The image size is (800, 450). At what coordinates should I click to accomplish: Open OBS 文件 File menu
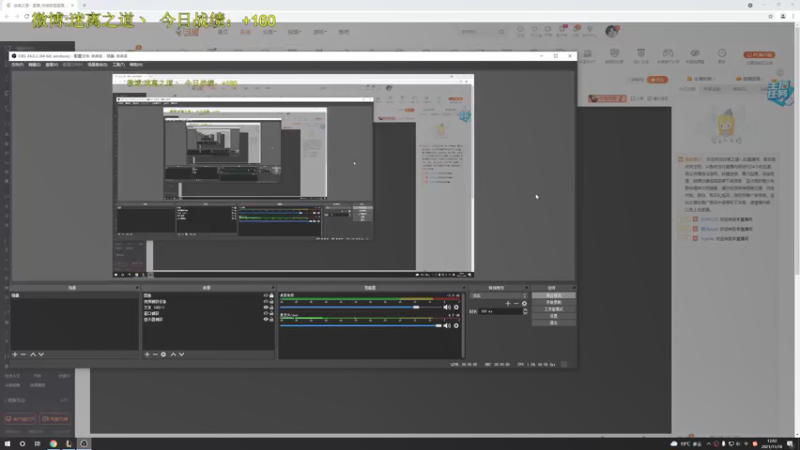17,65
